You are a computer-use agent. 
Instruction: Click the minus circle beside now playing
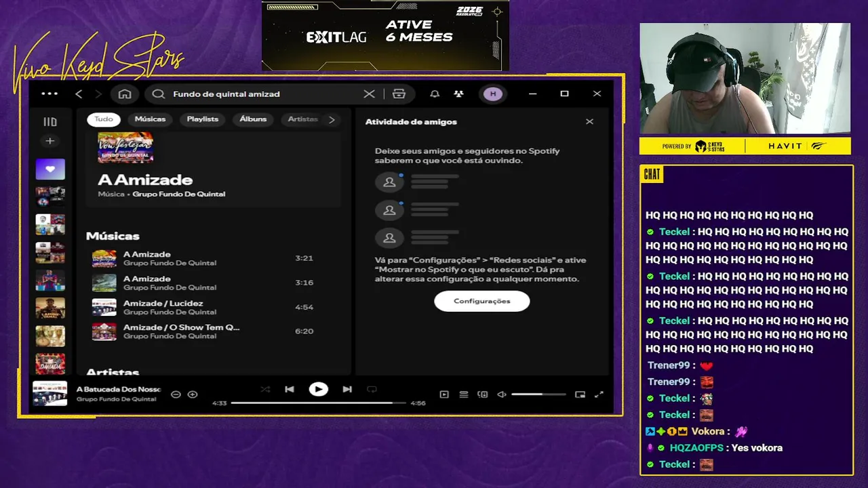[x=176, y=394]
